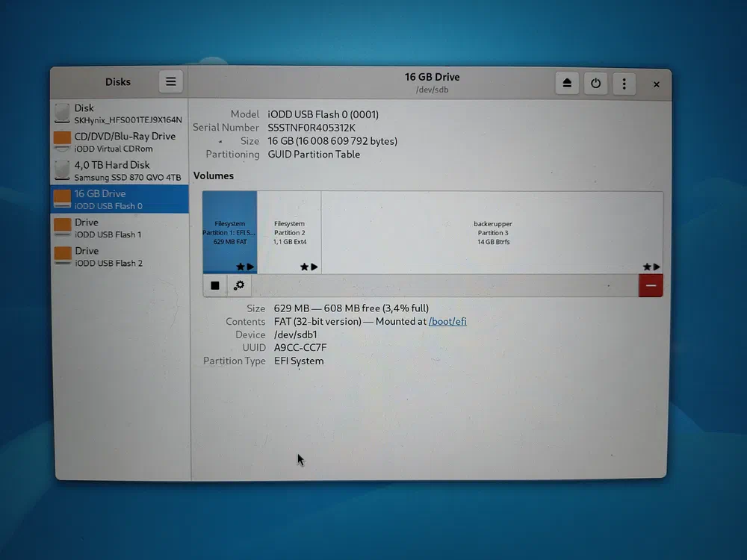This screenshot has width=747, height=560.
Task: Click the GUID Partition Table text
Action: coord(314,155)
